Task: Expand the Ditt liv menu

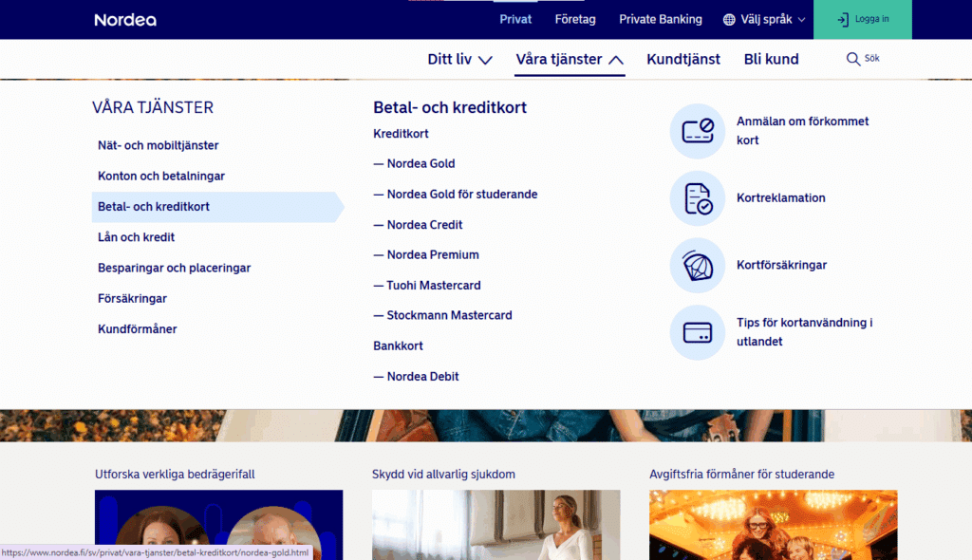Action: click(459, 59)
